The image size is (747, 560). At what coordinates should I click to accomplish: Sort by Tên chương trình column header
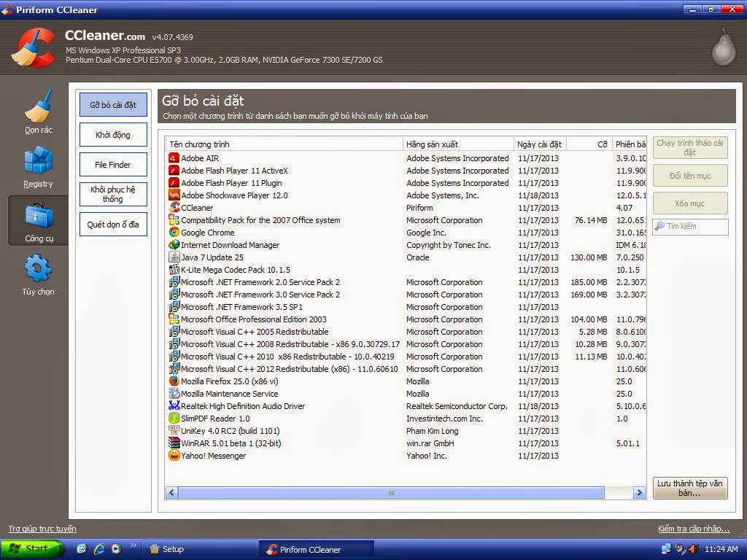pos(284,144)
